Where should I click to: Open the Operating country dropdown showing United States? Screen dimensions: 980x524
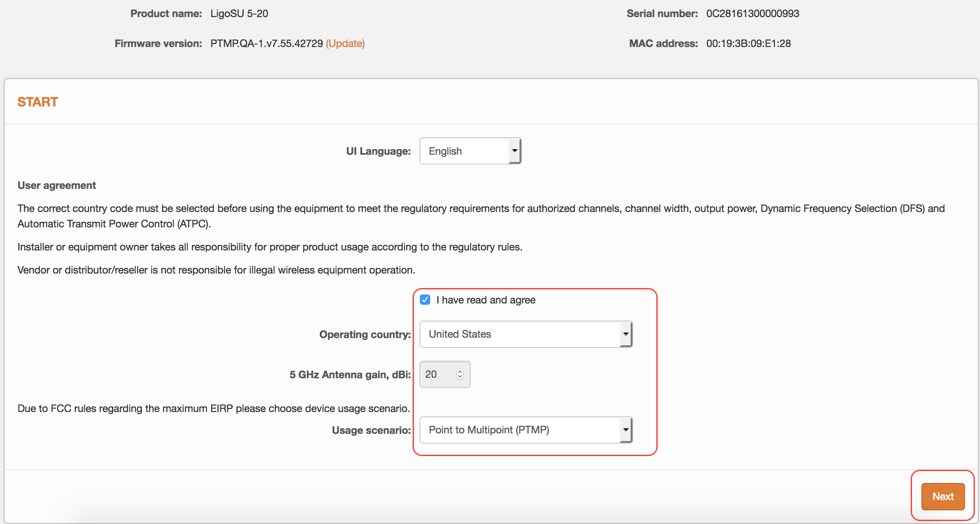pyautogui.click(x=520, y=334)
